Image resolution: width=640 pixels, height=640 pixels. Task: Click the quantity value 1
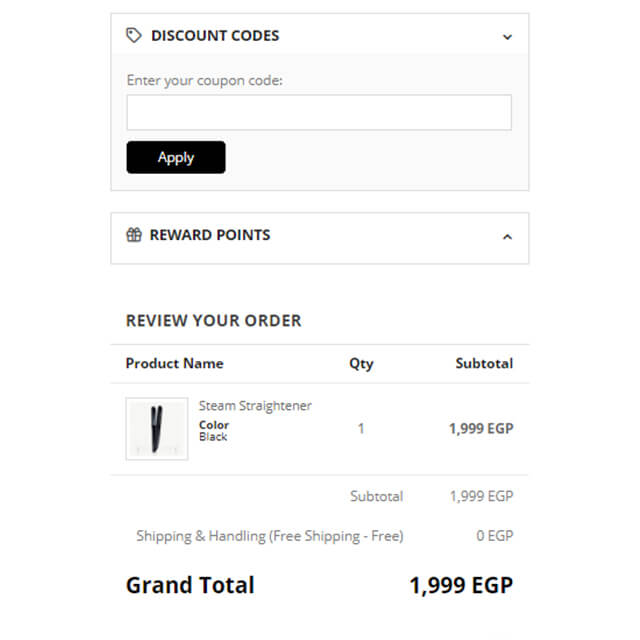pyautogui.click(x=361, y=428)
